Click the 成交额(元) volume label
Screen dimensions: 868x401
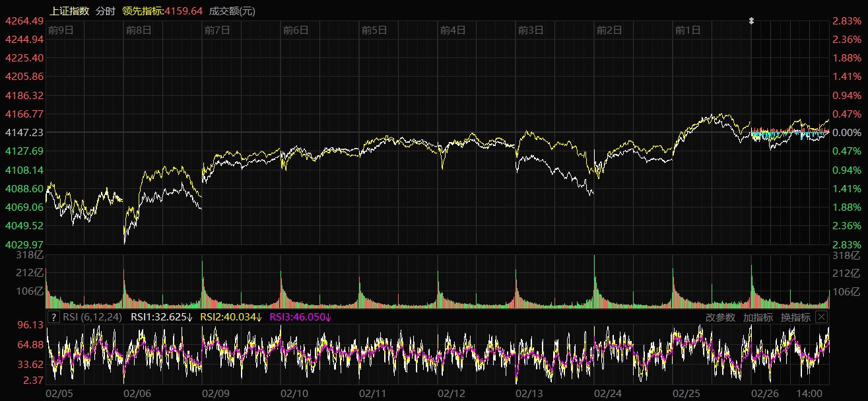click(x=232, y=11)
